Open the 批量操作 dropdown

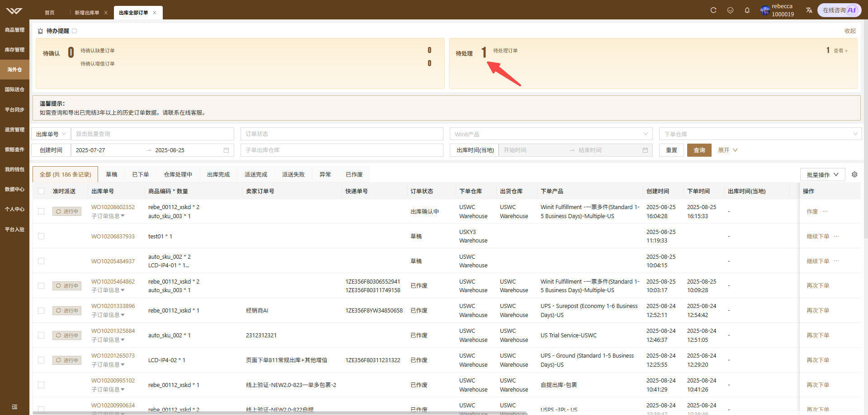pos(822,175)
